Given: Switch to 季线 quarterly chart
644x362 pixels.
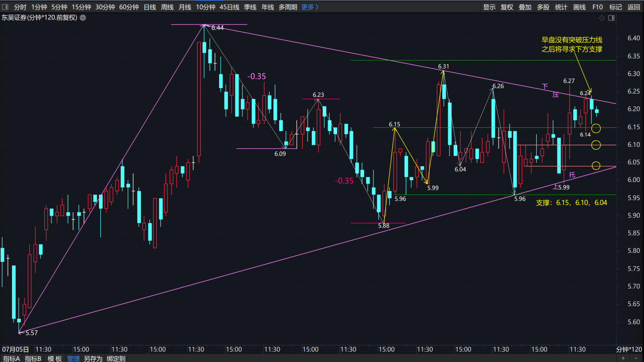Looking at the screenshot, I should coord(250,7).
